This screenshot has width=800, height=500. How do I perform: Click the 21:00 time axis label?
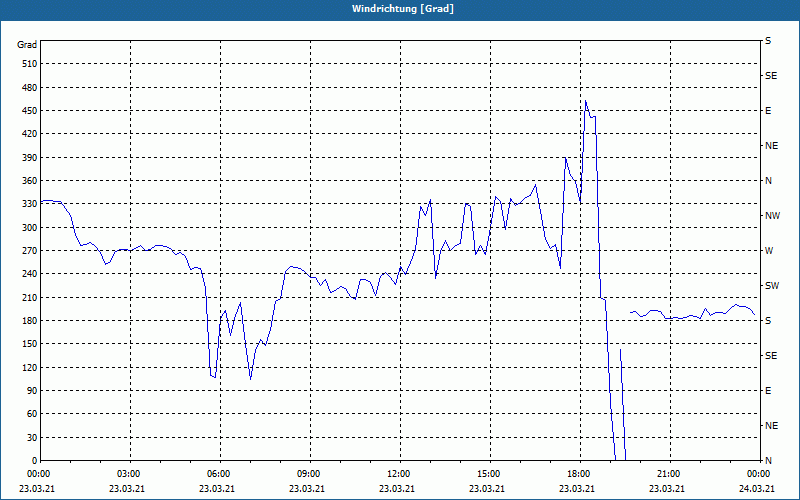coord(668,474)
